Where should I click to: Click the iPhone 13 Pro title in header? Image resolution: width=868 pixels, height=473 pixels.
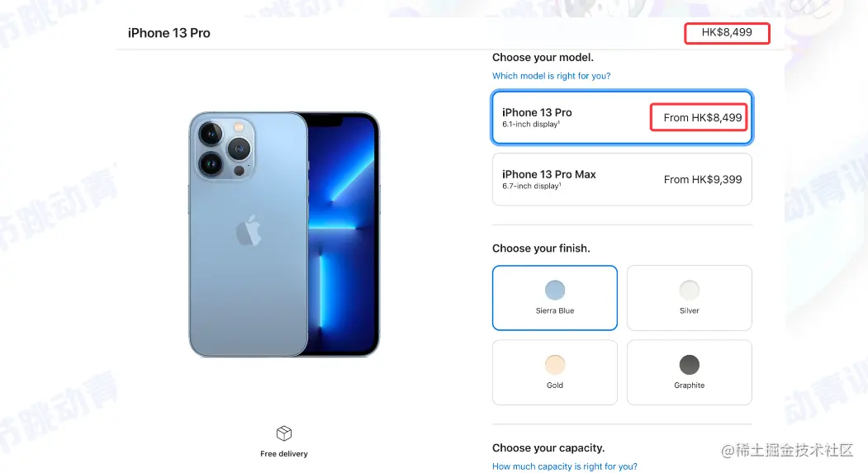169,33
